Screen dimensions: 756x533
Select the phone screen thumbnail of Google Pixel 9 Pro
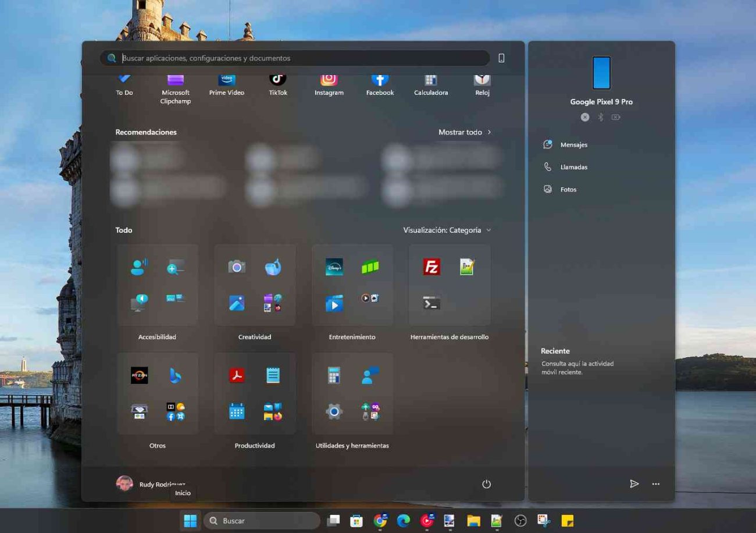coord(601,72)
